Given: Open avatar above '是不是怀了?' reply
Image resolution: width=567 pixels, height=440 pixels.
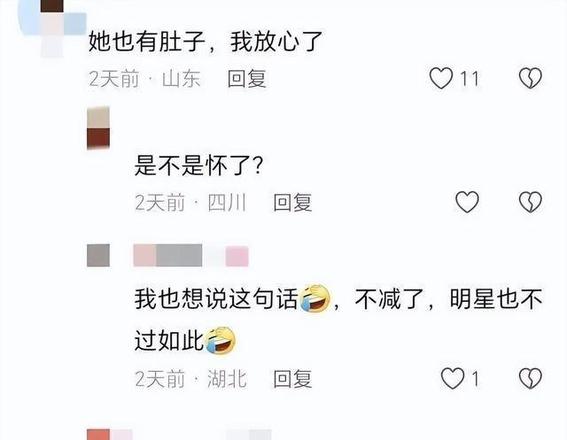Looking at the screenshot, I should (x=98, y=128).
